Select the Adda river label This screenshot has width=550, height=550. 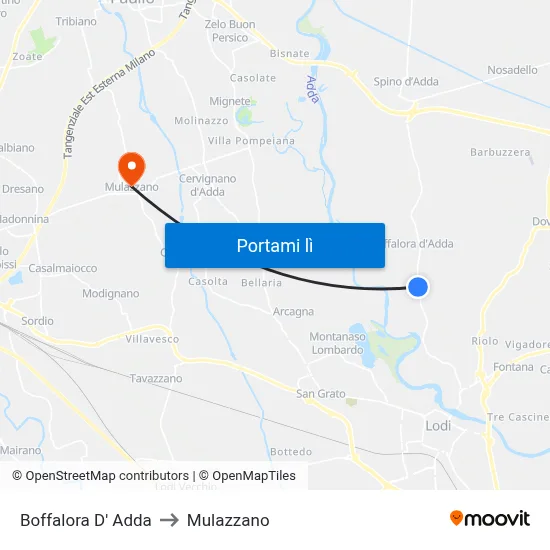coord(313,89)
